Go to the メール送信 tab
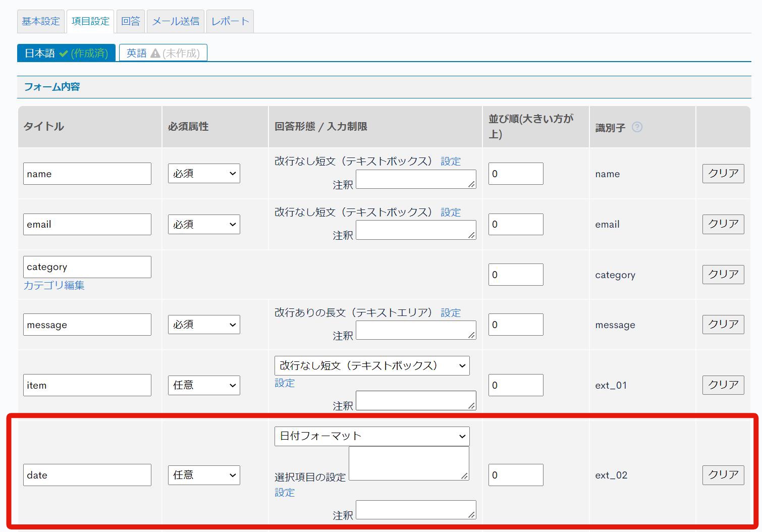This screenshot has height=532, width=762. 176,21
